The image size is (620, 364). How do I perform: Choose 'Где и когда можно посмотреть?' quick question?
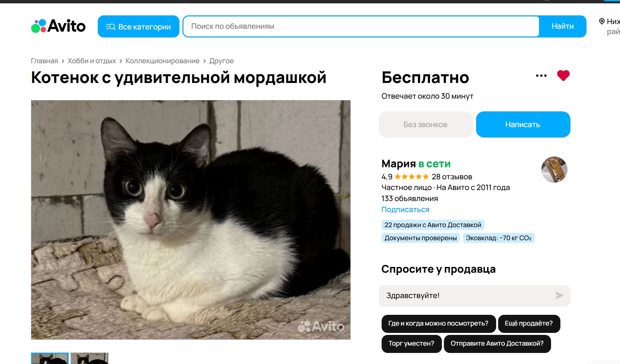pyautogui.click(x=438, y=324)
